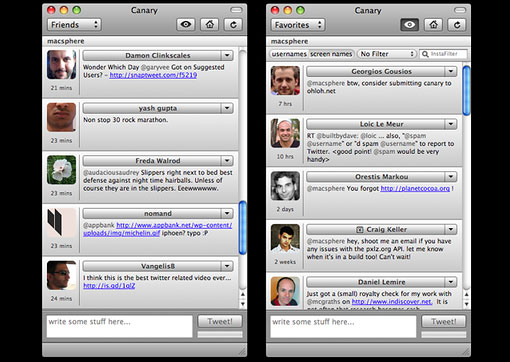Refresh timeline in left Canary window
Image resolution: width=510 pixels, height=362 pixels.
pos(233,24)
